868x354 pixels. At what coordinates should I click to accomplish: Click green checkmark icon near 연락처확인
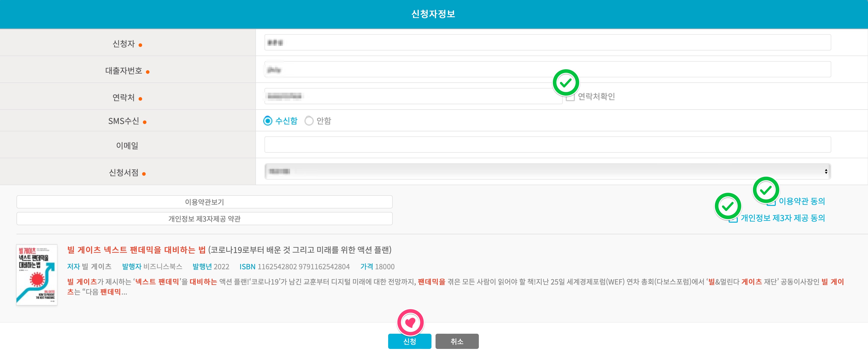(x=566, y=83)
